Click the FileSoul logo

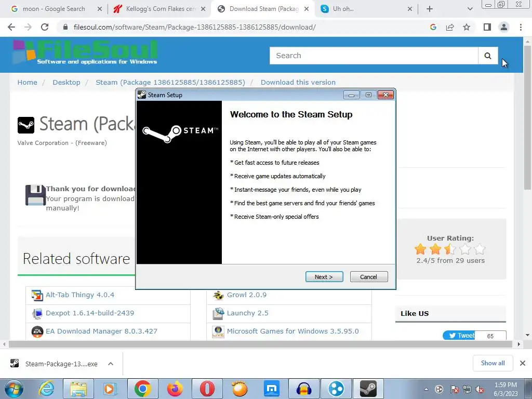click(x=85, y=52)
